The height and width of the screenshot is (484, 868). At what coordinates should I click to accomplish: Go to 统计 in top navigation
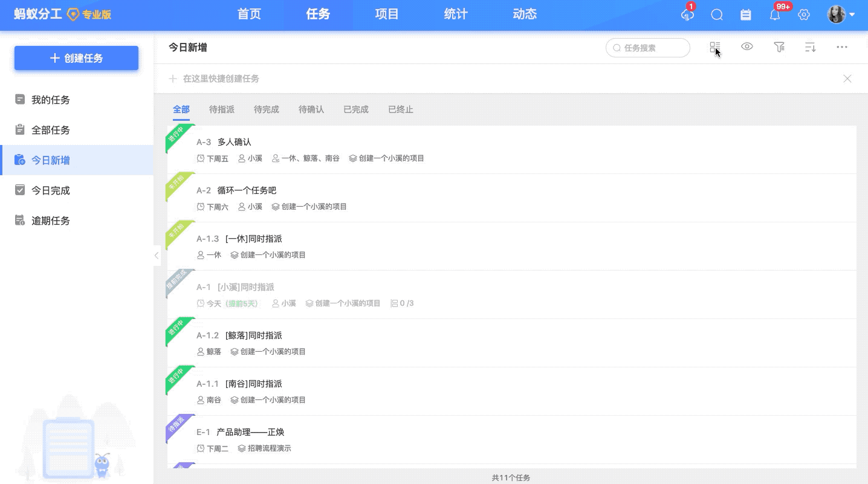[x=456, y=15]
